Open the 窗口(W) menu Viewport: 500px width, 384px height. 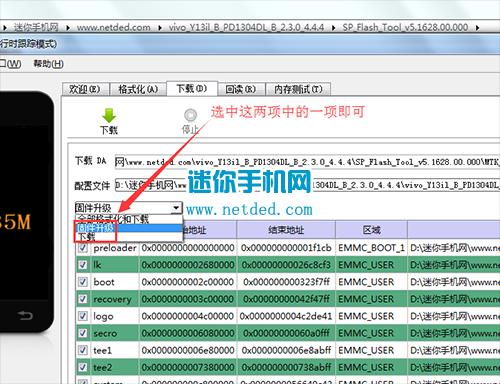click(11, 63)
